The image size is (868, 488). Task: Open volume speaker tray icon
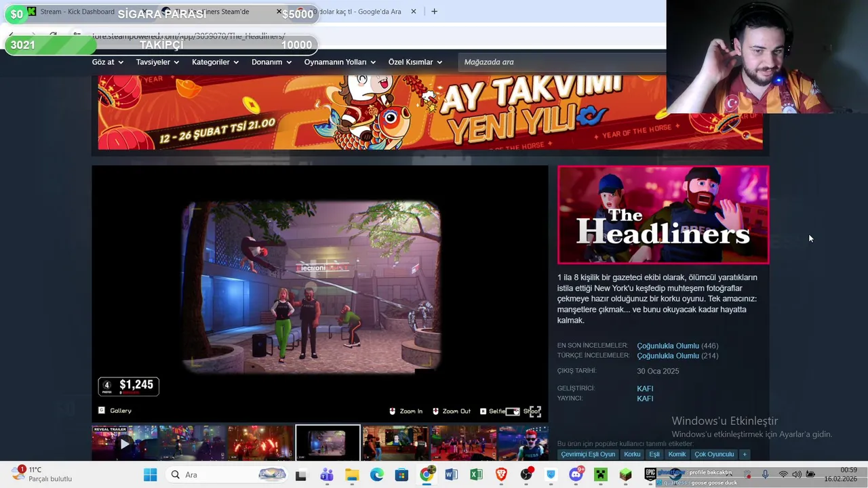click(797, 474)
